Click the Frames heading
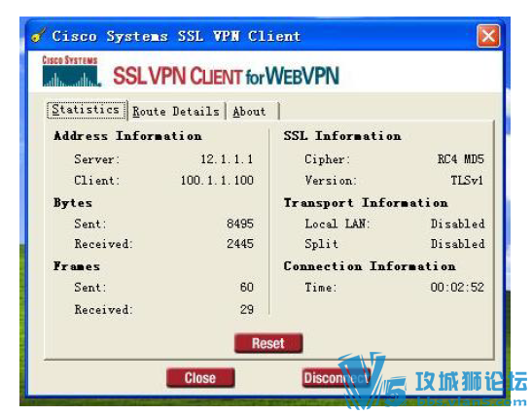 coord(77,266)
